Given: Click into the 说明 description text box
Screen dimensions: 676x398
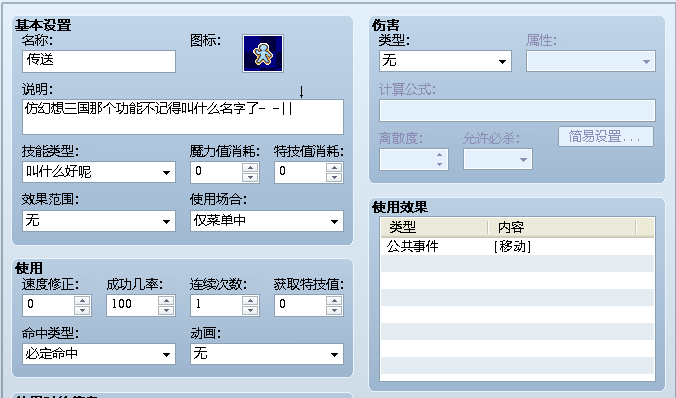Looking at the screenshot, I should (x=183, y=117).
